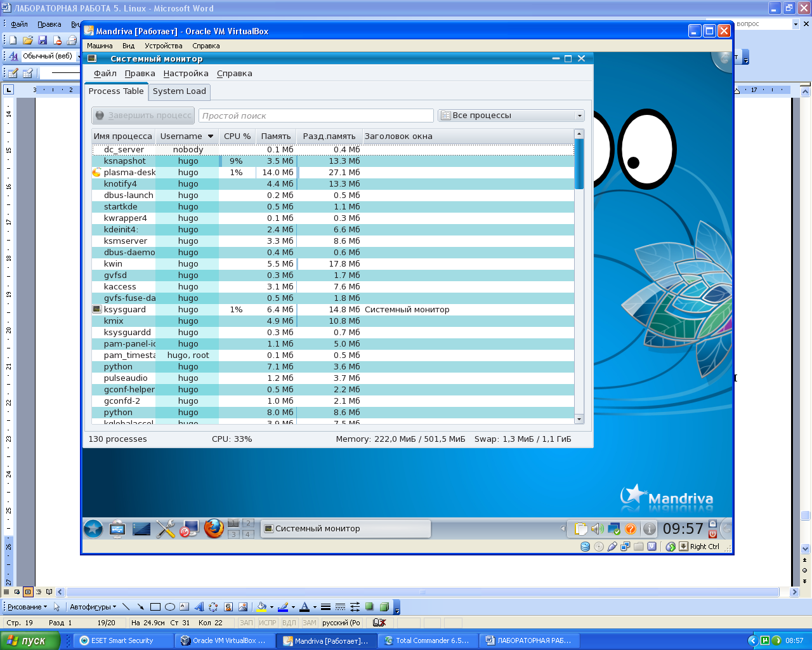Screen dimensions: 812x650
Task: Click the Shadow Style icon in drawing toolbar
Action: tap(369, 607)
